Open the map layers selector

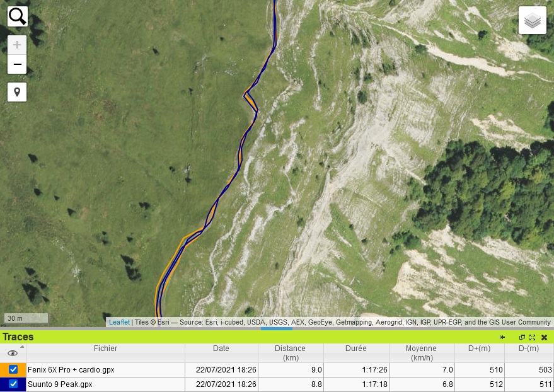pos(532,20)
